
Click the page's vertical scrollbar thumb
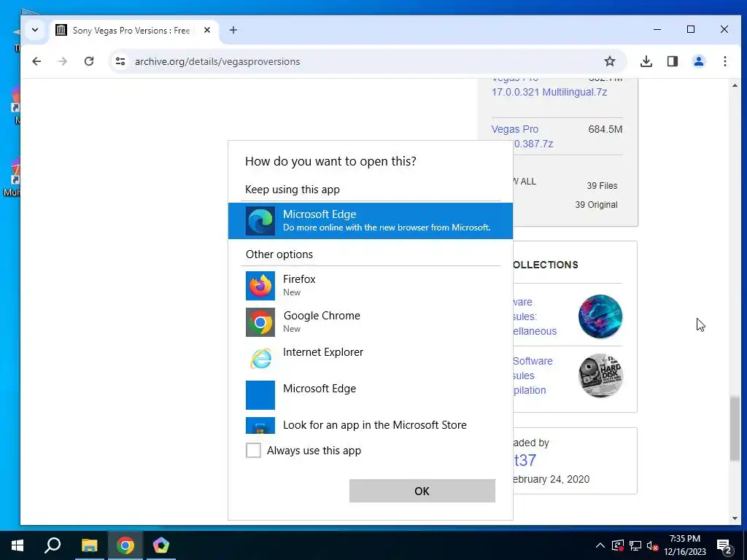point(735,429)
